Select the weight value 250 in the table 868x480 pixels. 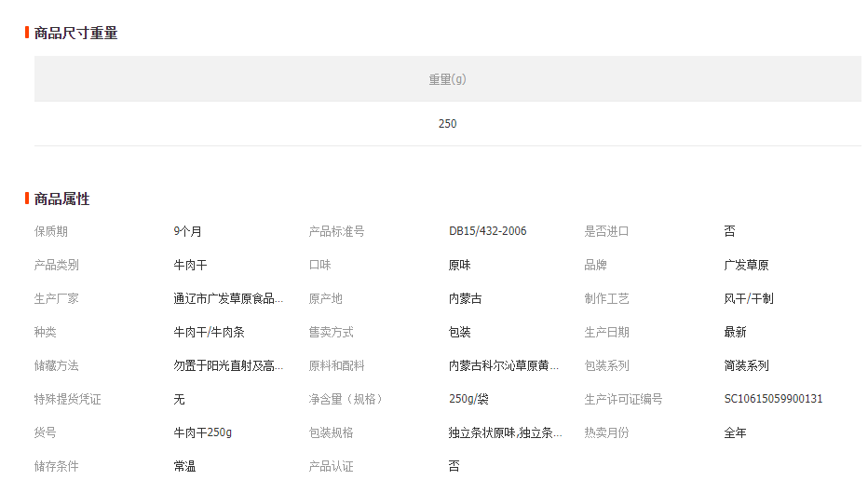[x=447, y=124]
